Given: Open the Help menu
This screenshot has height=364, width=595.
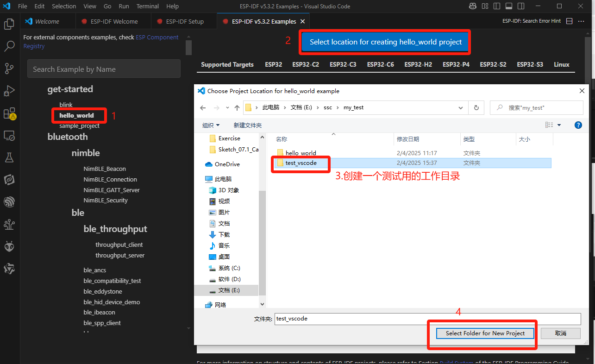Looking at the screenshot, I should tap(172, 6).
